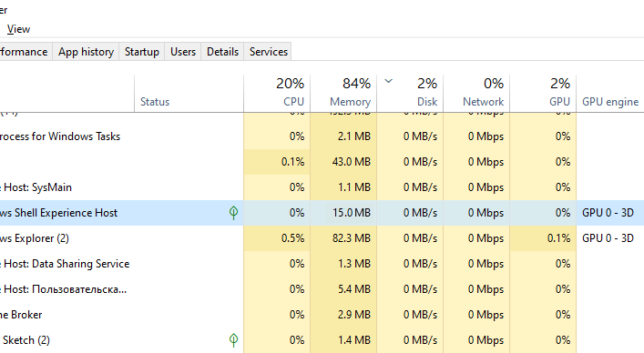Viewport: 644px width, 353px height.
Task: Sort processes by Network column
Action: coord(476,94)
